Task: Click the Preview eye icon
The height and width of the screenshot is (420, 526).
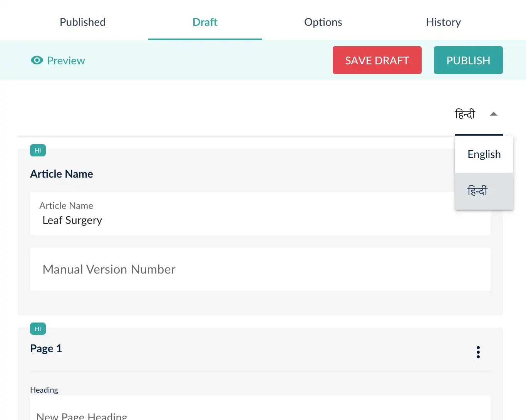Action: pyautogui.click(x=37, y=60)
